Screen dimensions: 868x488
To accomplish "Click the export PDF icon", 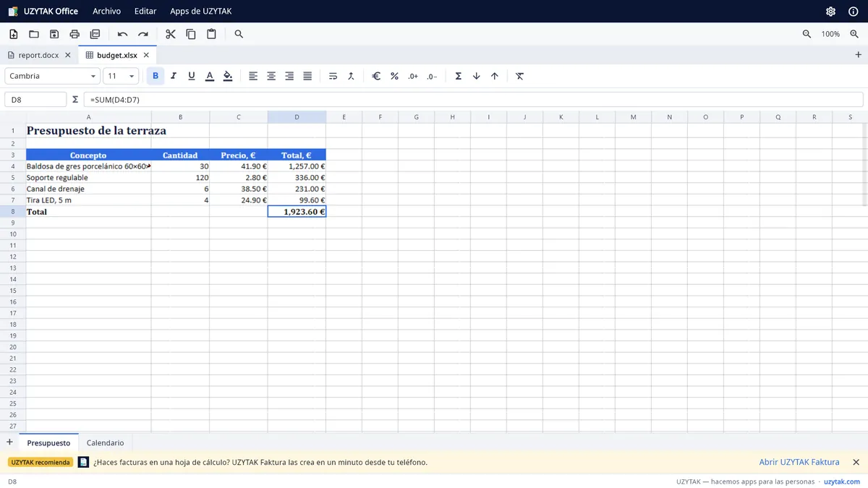I will click(x=95, y=34).
